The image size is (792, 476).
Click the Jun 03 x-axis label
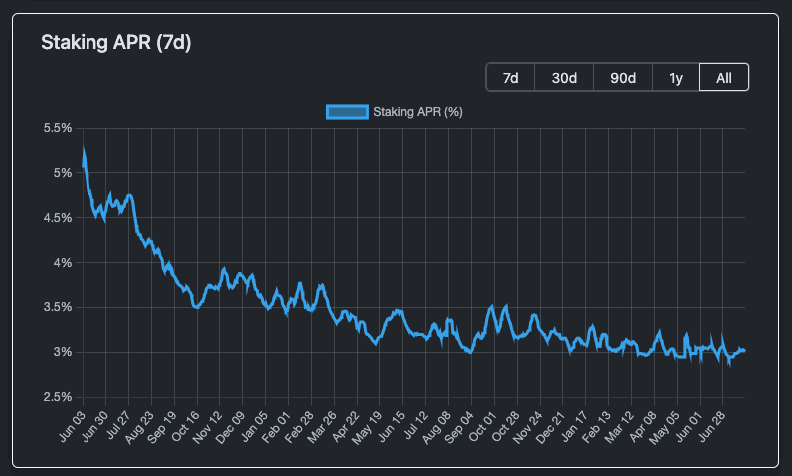point(73,426)
